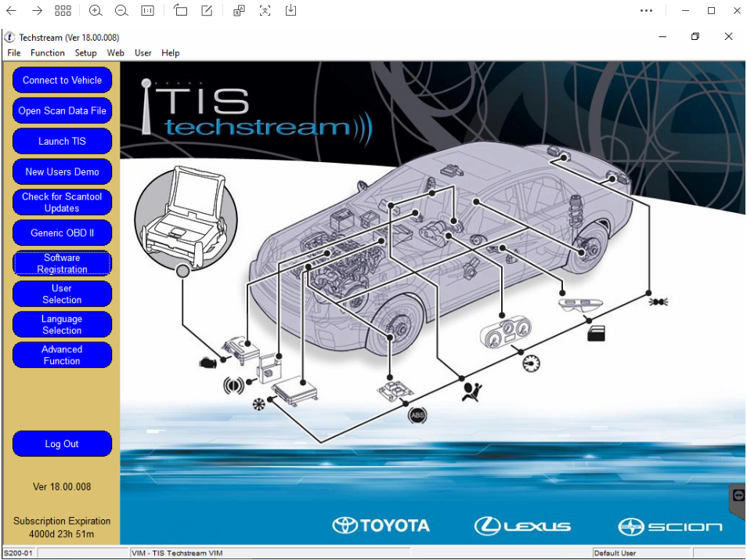This screenshot has width=747, height=560.
Task: Click the edit image pencil icon
Action: (x=207, y=10)
